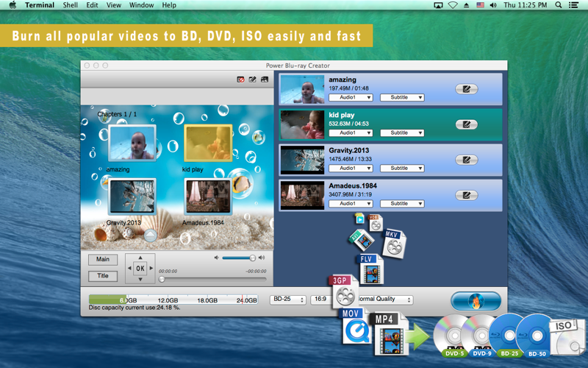Open Subtitle dropdown for amazing
Screen dimensions: 588x368
(x=402, y=97)
